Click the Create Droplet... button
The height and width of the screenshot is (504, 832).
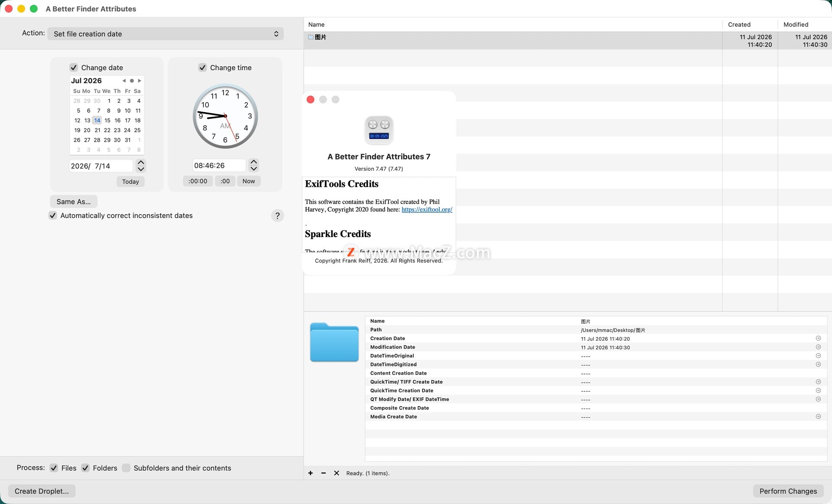point(42,491)
